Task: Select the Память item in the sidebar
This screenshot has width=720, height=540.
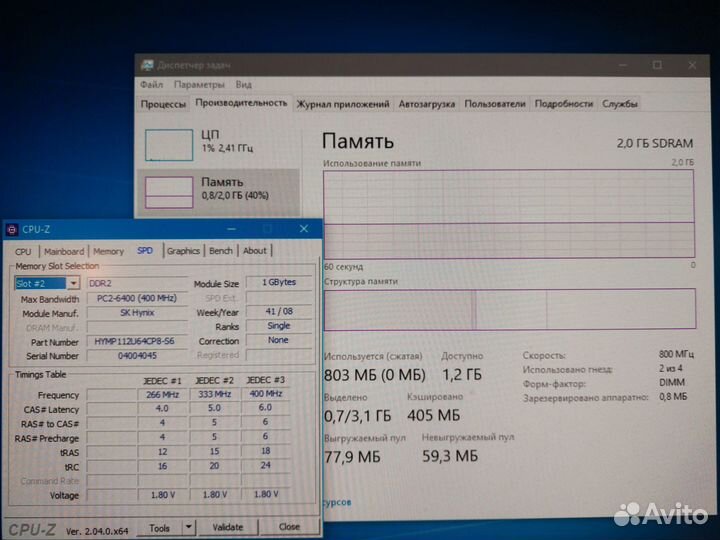Action: [x=218, y=188]
